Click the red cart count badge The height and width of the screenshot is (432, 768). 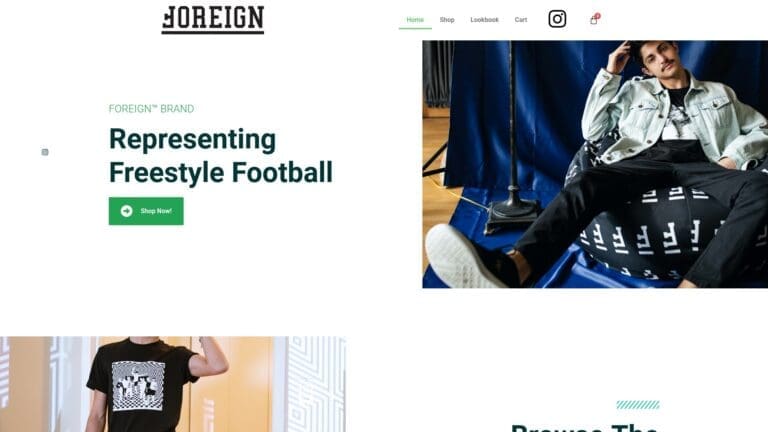pyautogui.click(x=598, y=16)
